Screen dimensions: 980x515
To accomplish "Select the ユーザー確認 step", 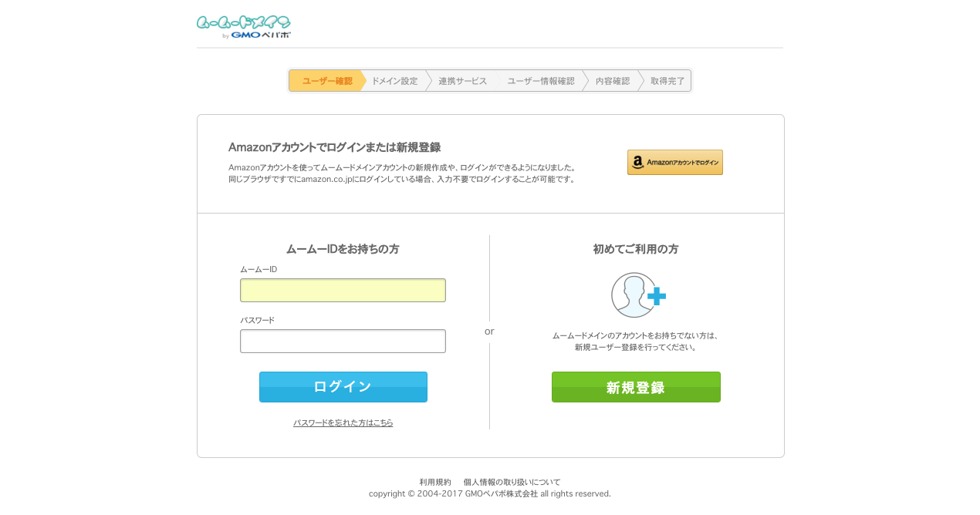I will coord(326,81).
